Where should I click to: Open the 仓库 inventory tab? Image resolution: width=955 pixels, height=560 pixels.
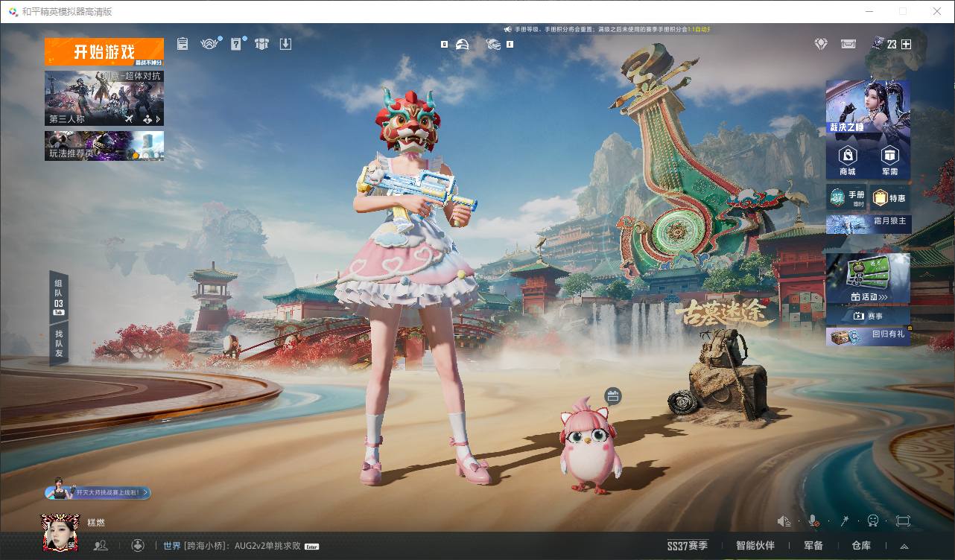(861, 546)
